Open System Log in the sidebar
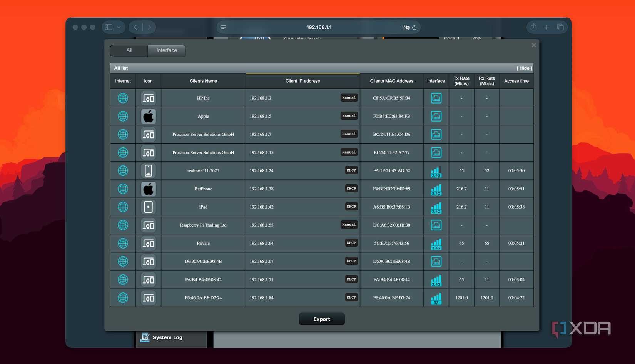 [x=167, y=337]
